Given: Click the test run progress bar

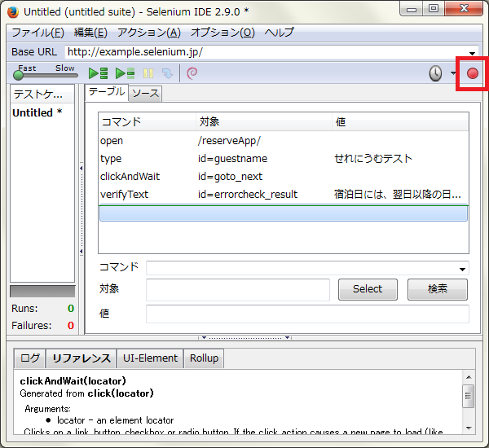Looking at the screenshot, I should point(42,292).
